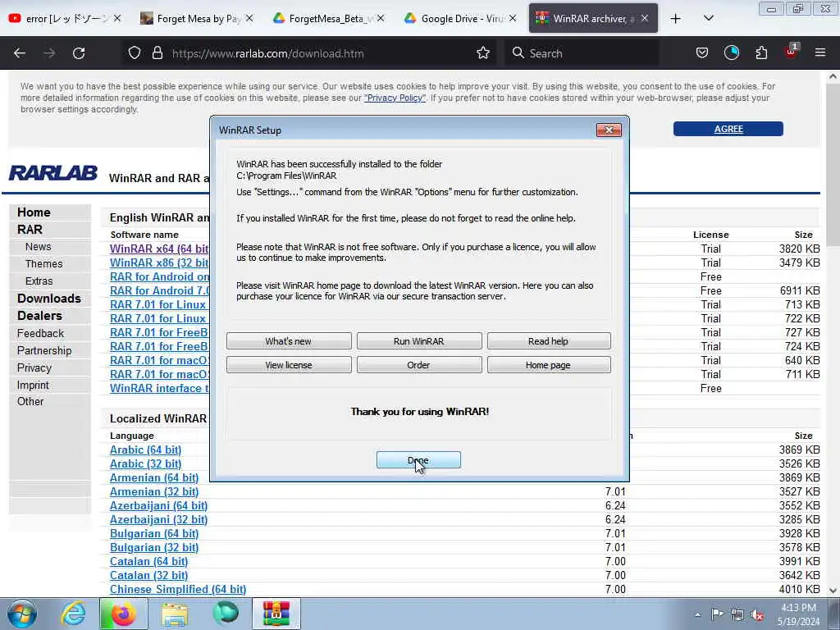840x630 pixels.
Task: Open Partnership in RARLAB sidebar
Action: [x=44, y=350]
